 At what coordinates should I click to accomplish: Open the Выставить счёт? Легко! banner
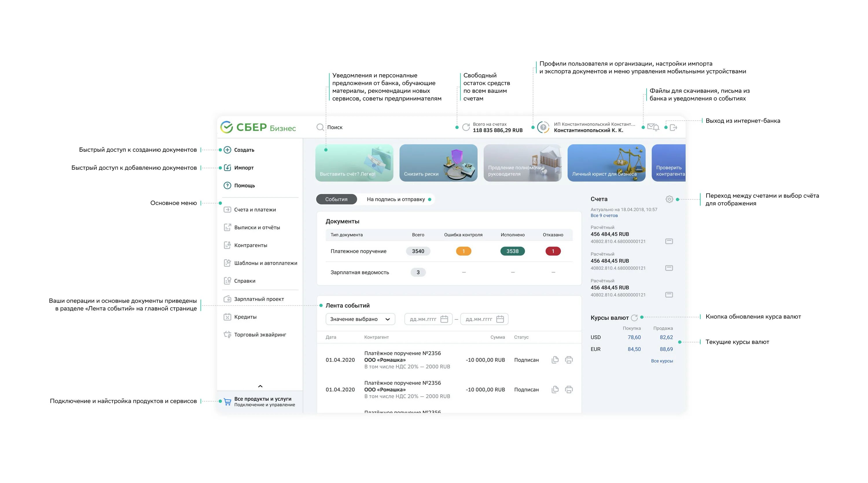click(354, 163)
